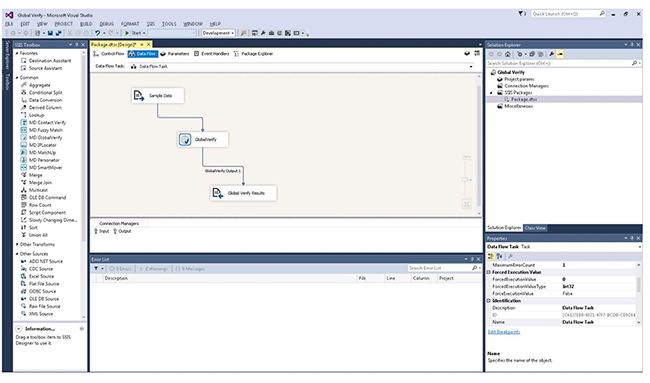Select the Project.params tree item
This screenshot has height=383, width=650.
click(519, 79)
